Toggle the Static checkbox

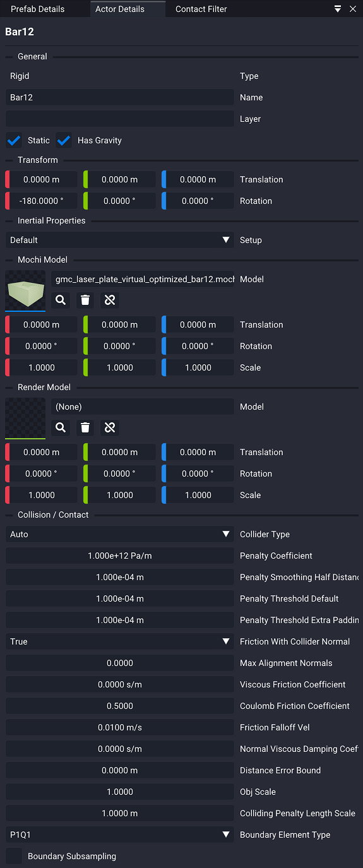click(x=14, y=140)
